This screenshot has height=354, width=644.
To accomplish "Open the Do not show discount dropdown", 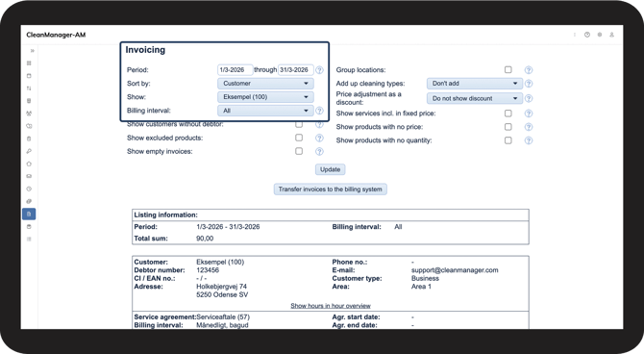I will 475,99.
